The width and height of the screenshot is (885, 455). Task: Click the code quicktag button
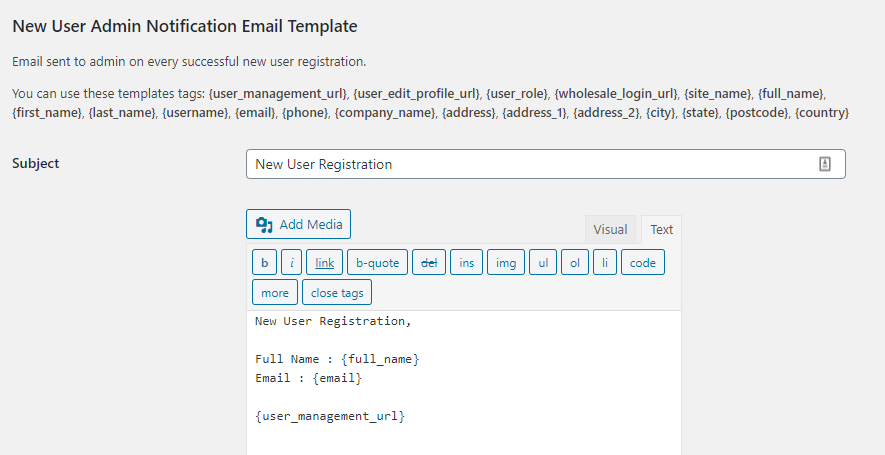click(642, 263)
